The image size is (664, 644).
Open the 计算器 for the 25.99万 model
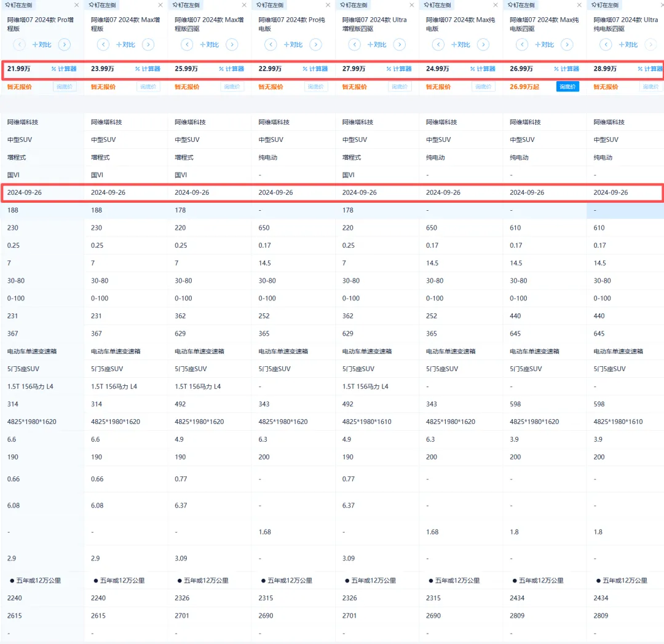[x=232, y=69]
